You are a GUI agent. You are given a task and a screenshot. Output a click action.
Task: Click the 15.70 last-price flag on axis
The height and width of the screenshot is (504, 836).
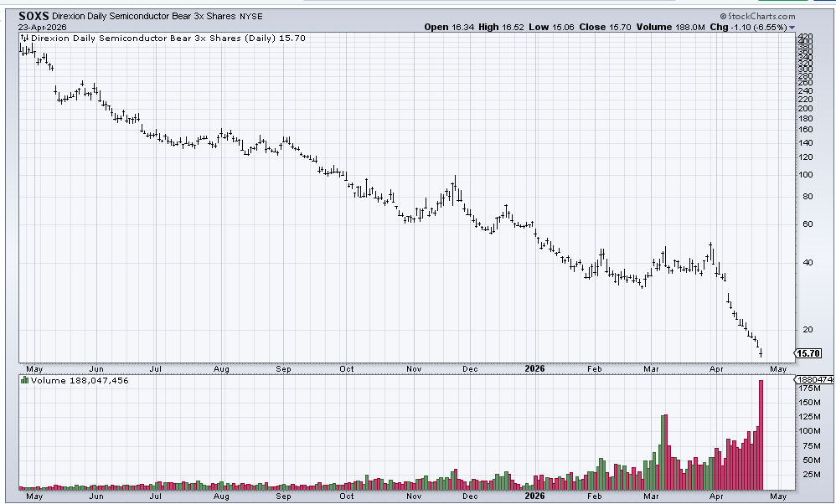(x=808, y=353)
